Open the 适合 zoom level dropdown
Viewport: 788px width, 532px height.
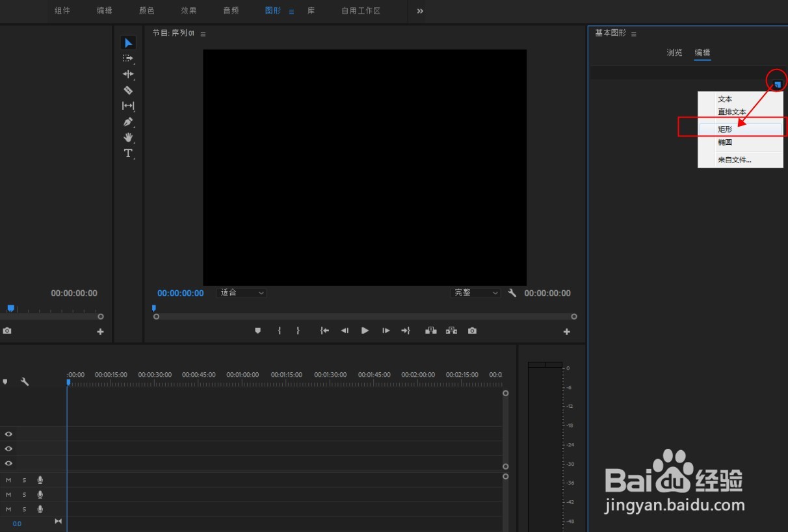(241, 293)
